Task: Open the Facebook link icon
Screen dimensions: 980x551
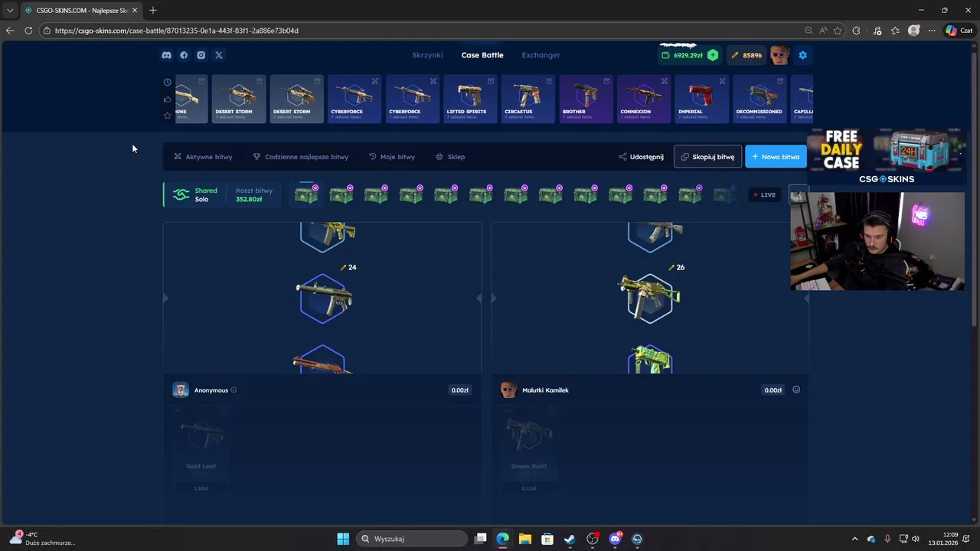Action: coord(184,55)
